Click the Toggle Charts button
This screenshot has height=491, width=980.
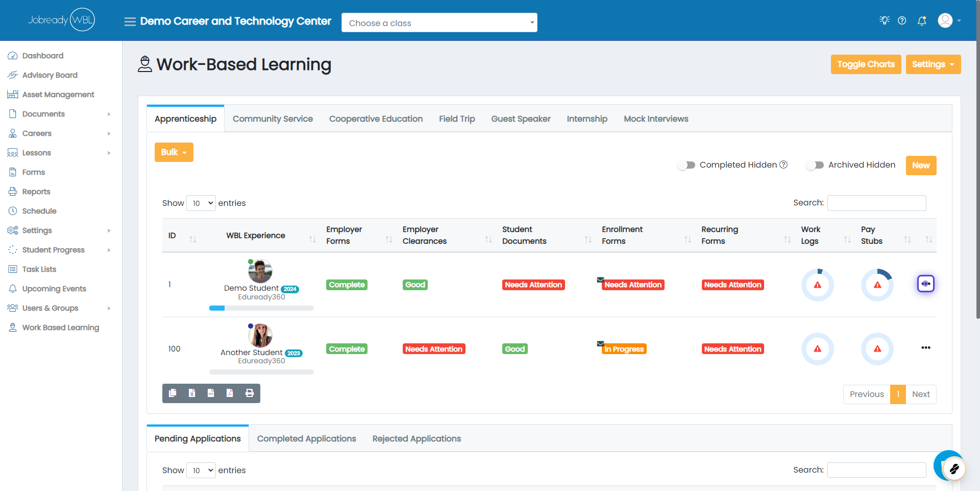[x=866, y=64]
